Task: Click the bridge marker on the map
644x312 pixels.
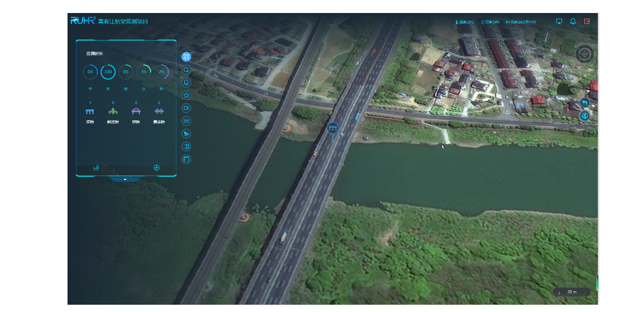Action: point(332,128)
